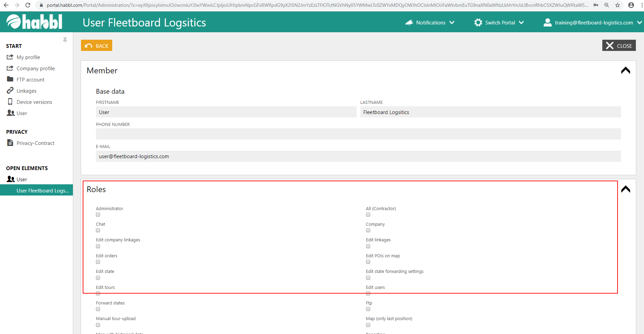The height and width of the screenshot is (334, 644).
Task: Check the Edit POIs on map checkbox
Action: click(x=368, y=262)
